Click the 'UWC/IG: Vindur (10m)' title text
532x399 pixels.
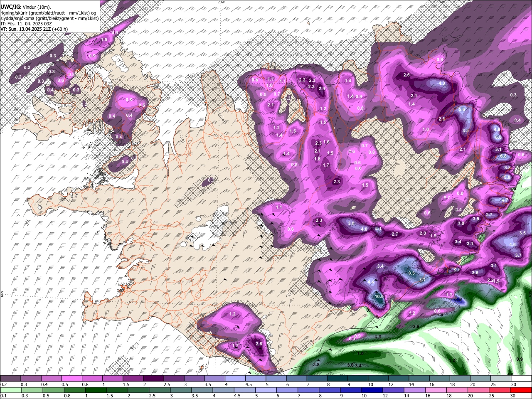click(26, 7)
